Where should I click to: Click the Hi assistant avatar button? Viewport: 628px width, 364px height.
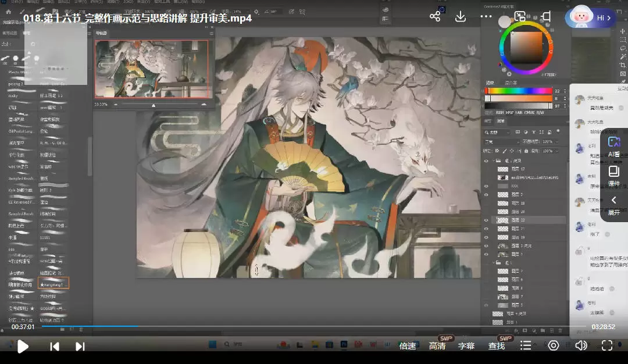tap(590, 17)
